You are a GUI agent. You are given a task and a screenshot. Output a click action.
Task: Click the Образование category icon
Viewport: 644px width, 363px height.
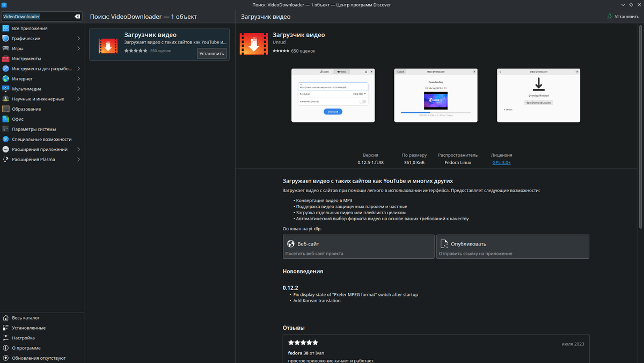[6, 109]
